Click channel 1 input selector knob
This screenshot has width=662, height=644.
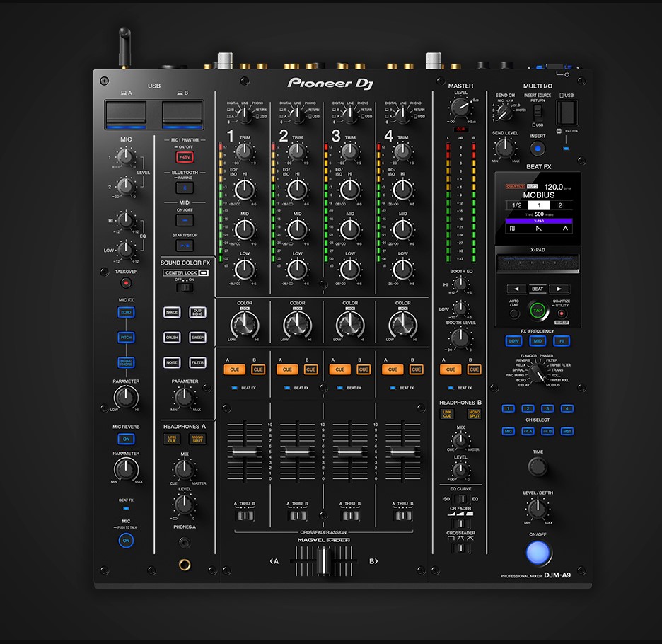[x=245, y=114]
